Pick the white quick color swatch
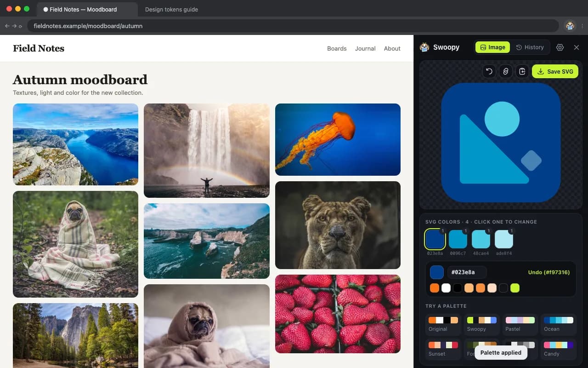Image resolution: width=588 pixels, height=368 pixels. 446,288
